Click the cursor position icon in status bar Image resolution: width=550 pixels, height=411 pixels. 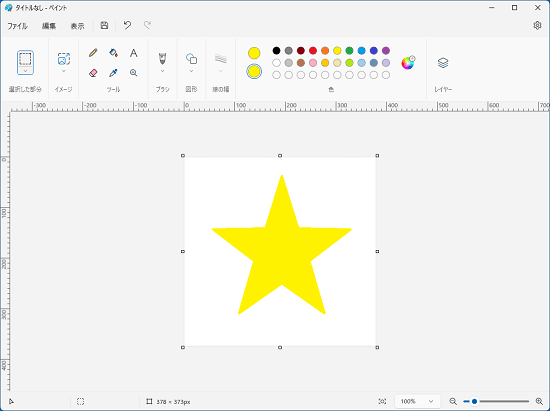click(11, 401)
